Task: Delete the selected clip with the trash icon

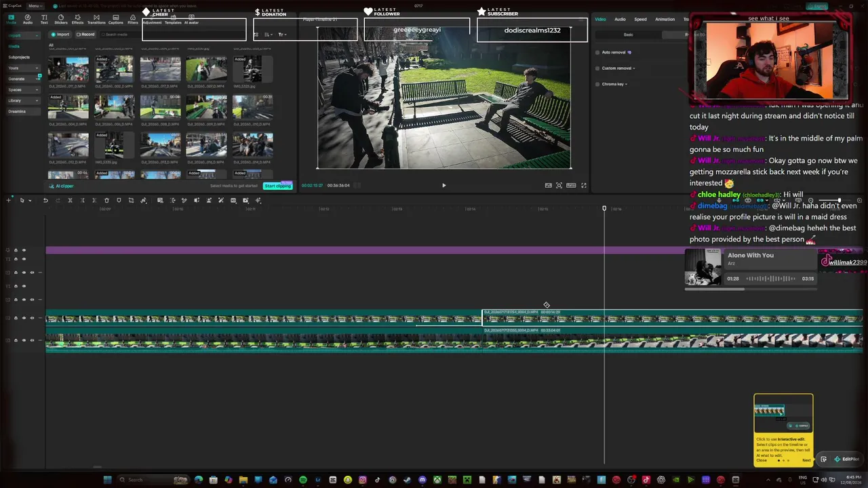Action: pos(106,200)
